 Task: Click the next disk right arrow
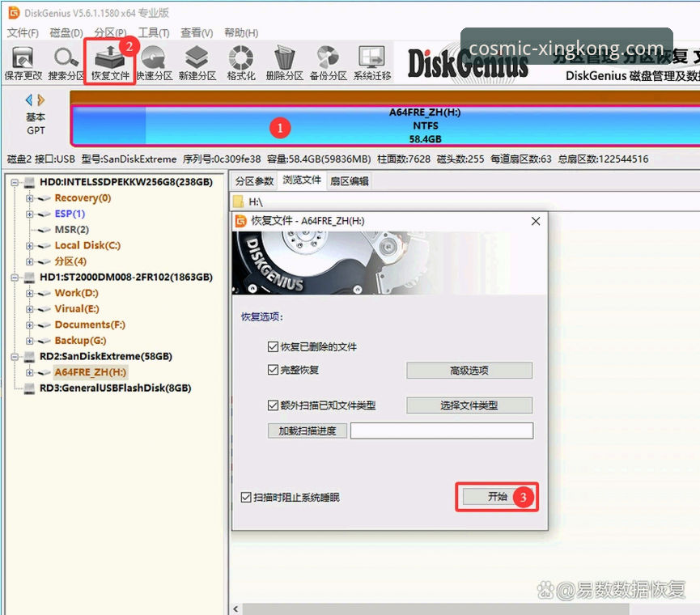pyautogui.click(x=41, y=100)
